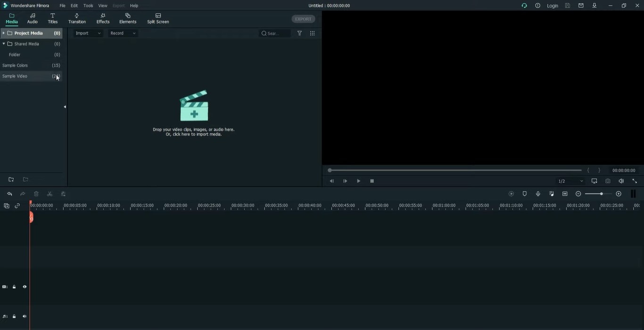Click the delete folder icon
This screenshot has height=330, width=644.
[25, 179]
